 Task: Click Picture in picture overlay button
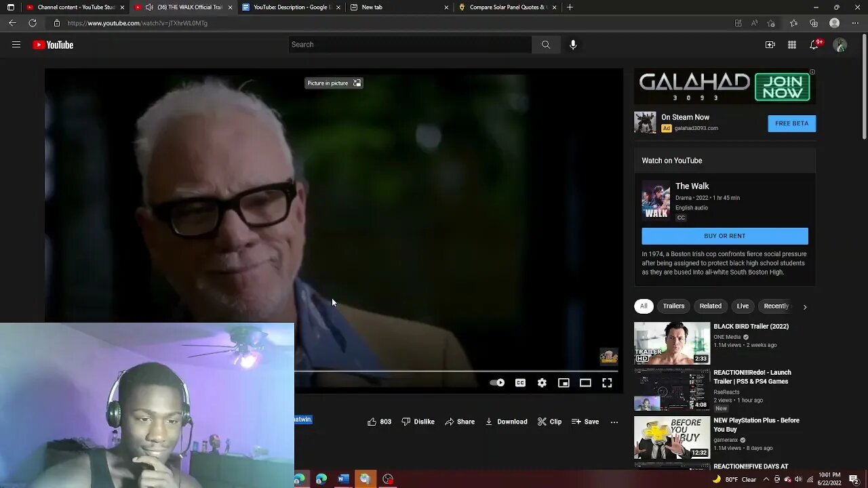coord(334,83)
